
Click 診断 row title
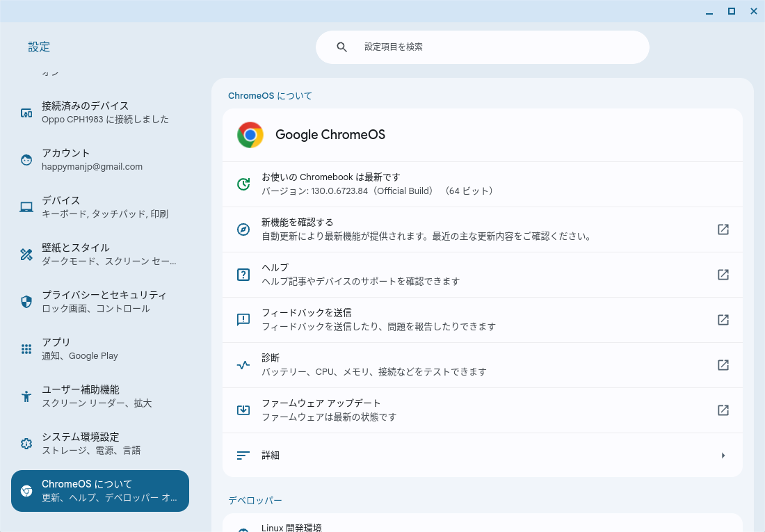[271, 357]
